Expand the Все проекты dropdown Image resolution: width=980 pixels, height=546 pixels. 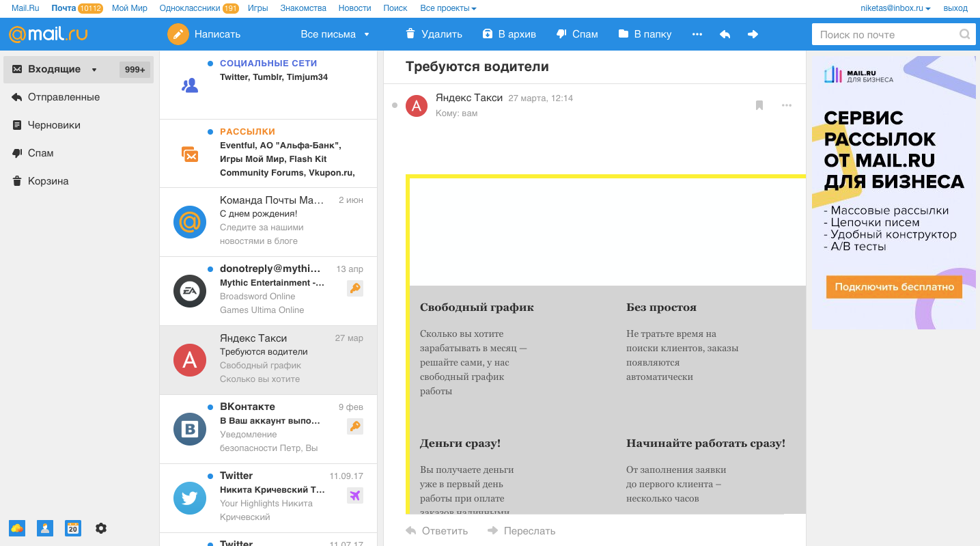448,8
